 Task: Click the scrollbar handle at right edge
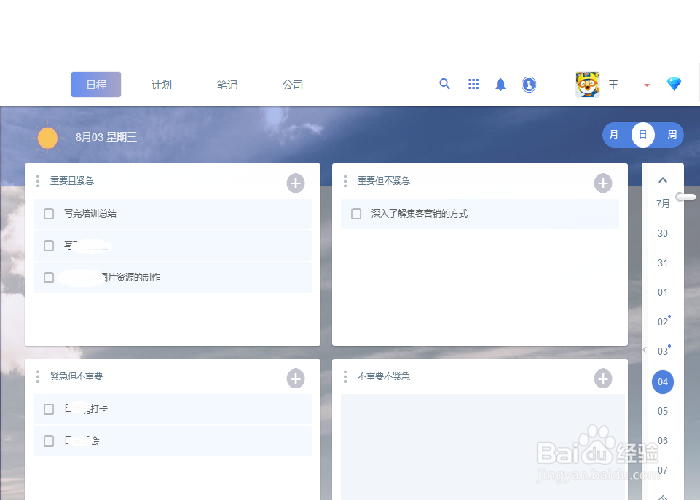pos(686,196)
